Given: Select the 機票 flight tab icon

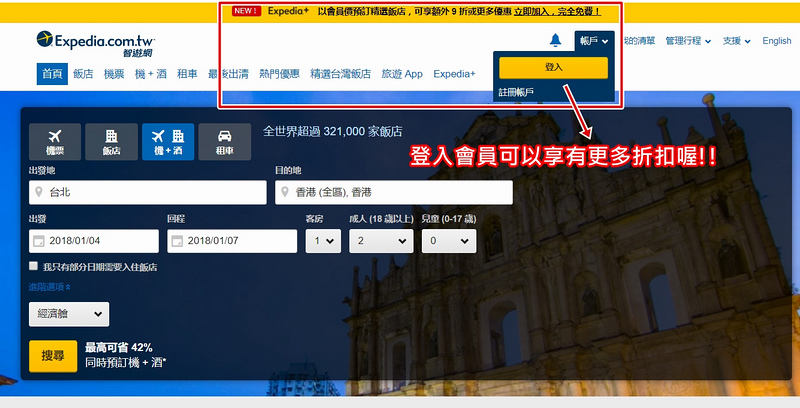Looking at the screenshot, I should pyautogui.click(x=55, y=142).
